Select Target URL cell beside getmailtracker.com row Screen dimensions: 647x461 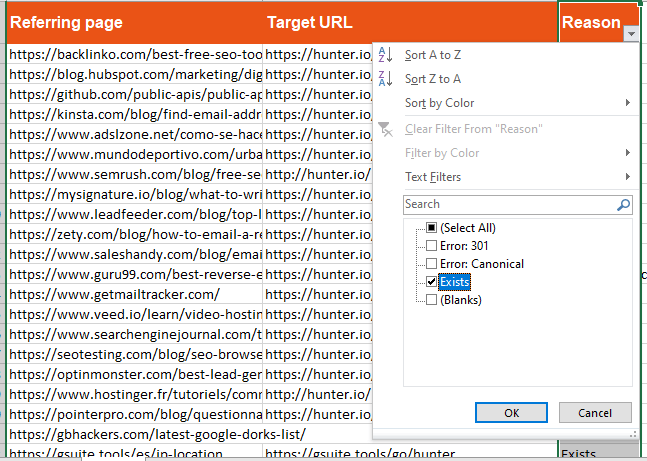318,295
